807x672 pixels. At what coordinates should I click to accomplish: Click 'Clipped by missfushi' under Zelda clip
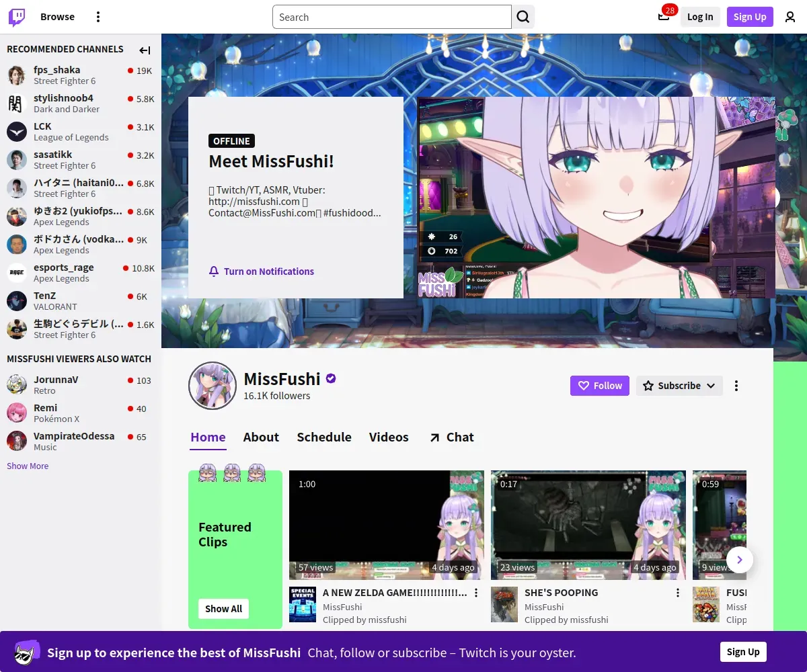[x=364, y=620]
